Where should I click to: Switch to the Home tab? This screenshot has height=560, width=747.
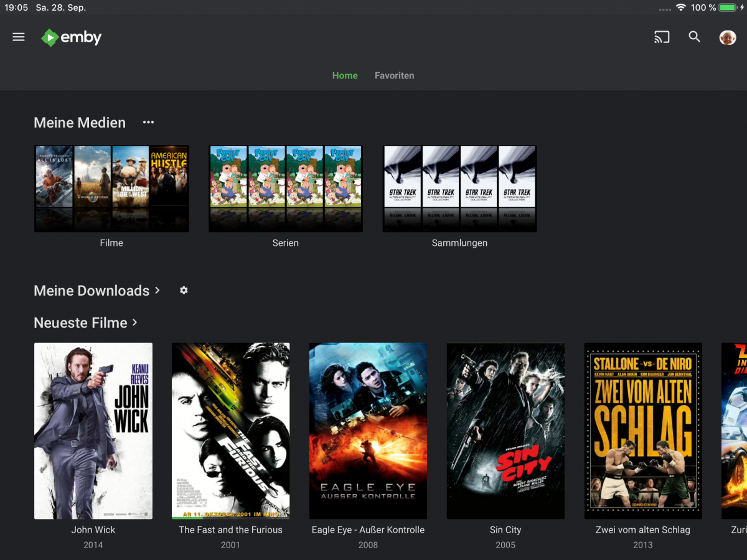345,75
